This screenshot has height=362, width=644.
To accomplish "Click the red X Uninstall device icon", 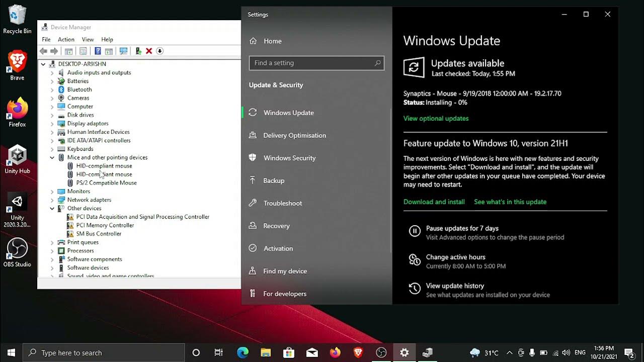I will [149, 51].
